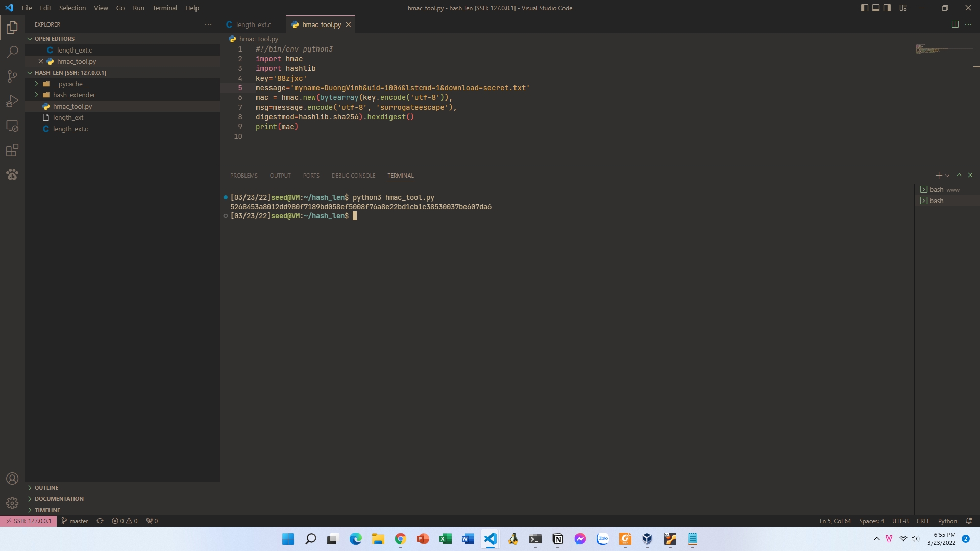The width and height of the screenshot is (980, 551).
Task: Toggle the primary side bar layout button
Action: point(864,8)
